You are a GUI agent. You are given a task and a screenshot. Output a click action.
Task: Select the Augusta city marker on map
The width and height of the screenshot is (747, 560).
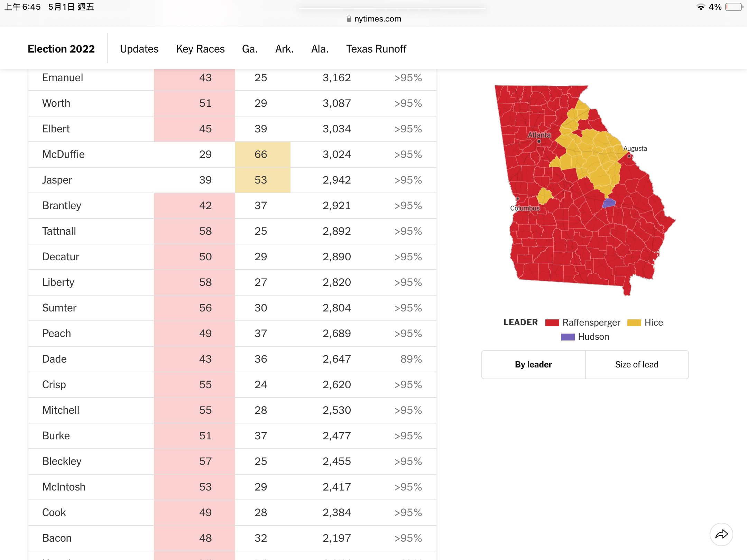point(629,156)
